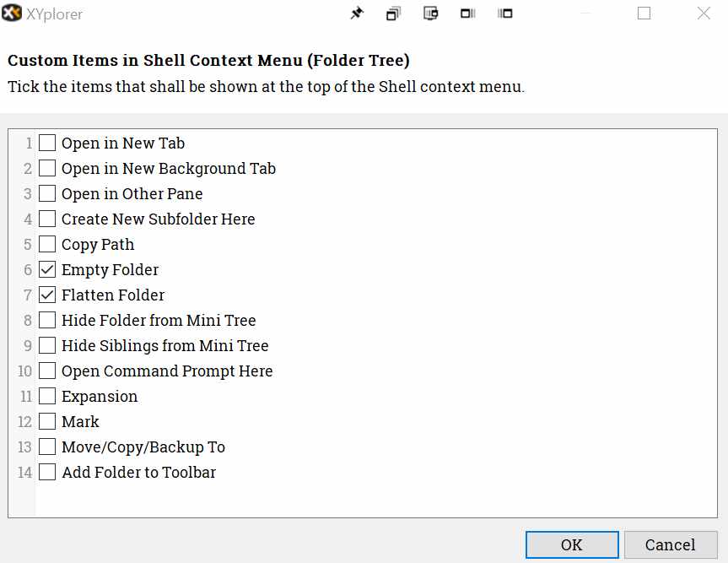Click the window icon with right-side bars
The height and width of the screenshot is (563, 728).
click(x=468, y=14)
